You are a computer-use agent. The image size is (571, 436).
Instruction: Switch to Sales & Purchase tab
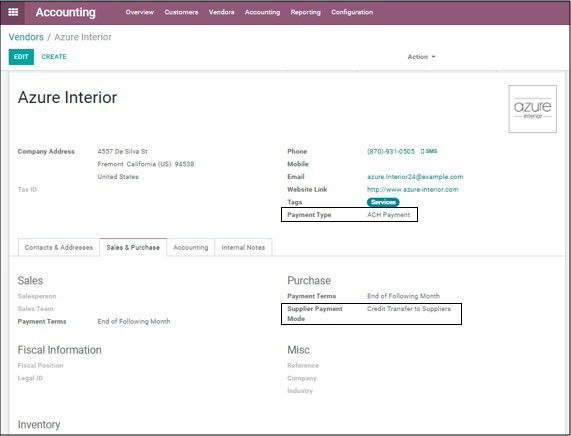pyautogui.click(x=133, y=247)
